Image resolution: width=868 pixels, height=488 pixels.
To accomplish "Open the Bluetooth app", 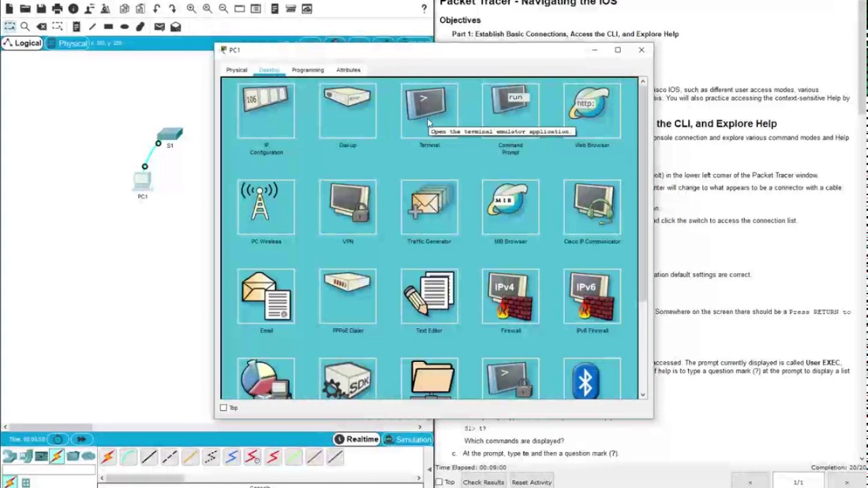I will [592, 379].
